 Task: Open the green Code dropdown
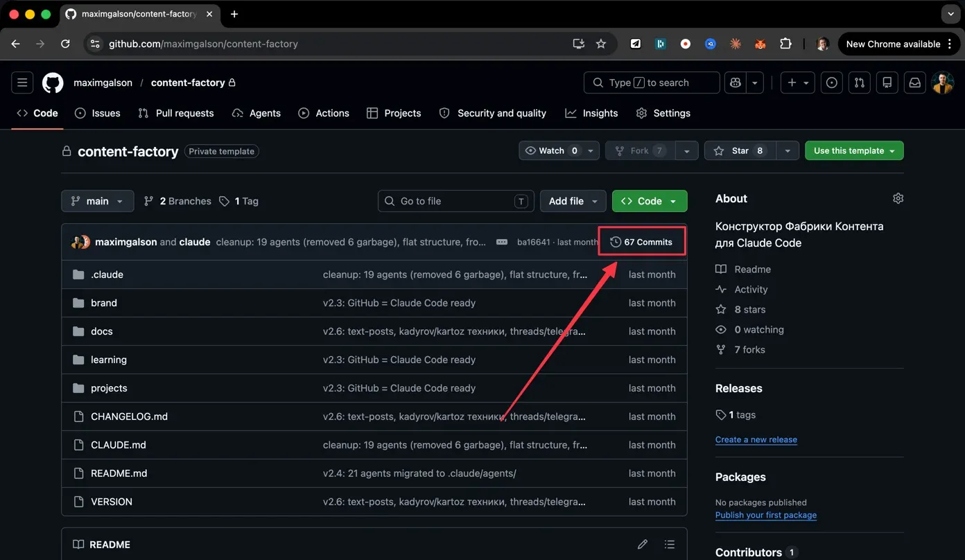pyautogui.click(x=649, y=201)
